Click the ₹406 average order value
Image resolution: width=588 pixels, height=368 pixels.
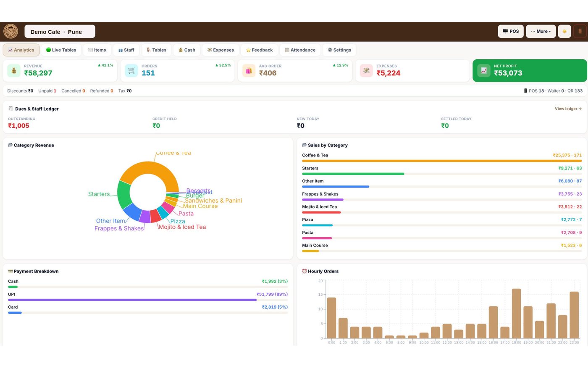268,73
